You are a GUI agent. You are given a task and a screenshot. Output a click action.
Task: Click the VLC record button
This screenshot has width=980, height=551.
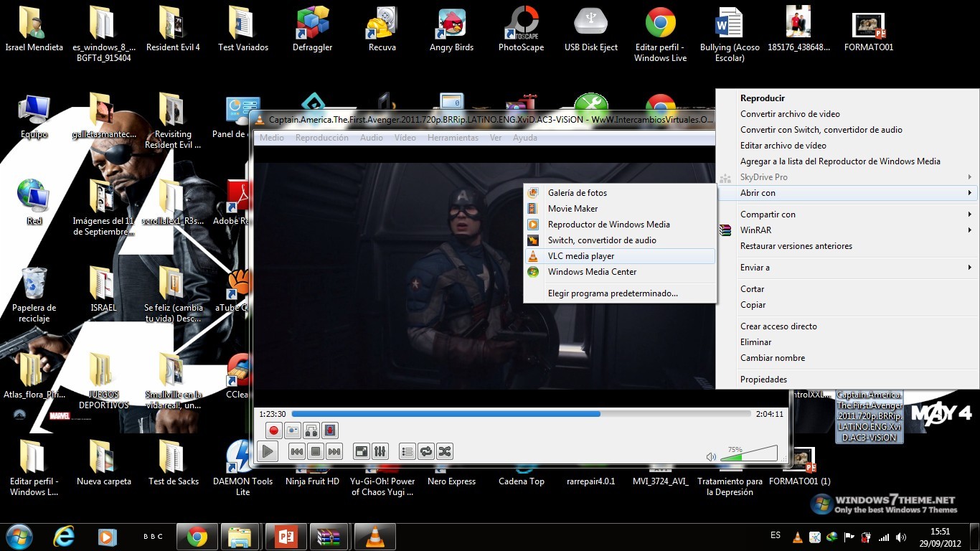(273, 430)
